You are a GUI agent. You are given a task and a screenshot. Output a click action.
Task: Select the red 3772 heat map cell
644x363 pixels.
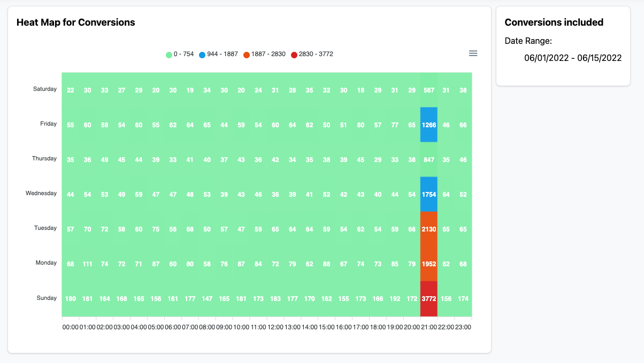coord(428,298)
